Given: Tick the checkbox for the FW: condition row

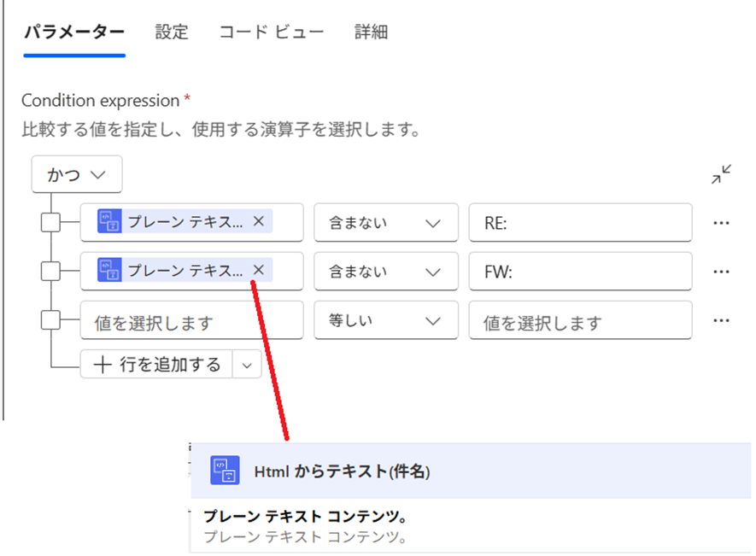Looking at the screenshot, I should tap(51, 272).
